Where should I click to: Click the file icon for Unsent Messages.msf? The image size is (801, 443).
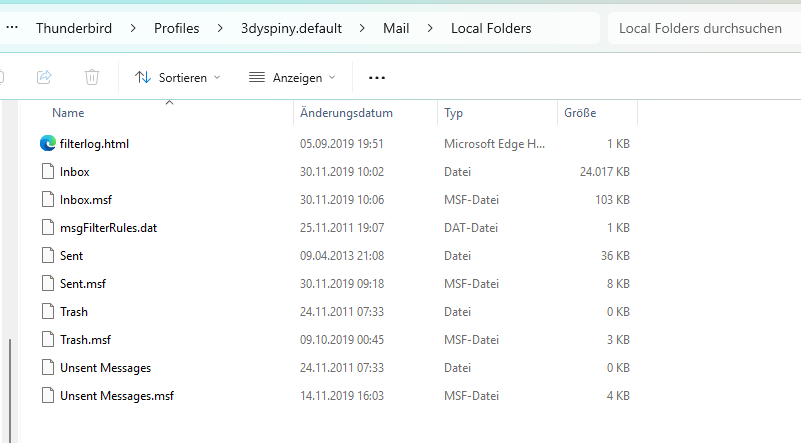coord(48,395)
